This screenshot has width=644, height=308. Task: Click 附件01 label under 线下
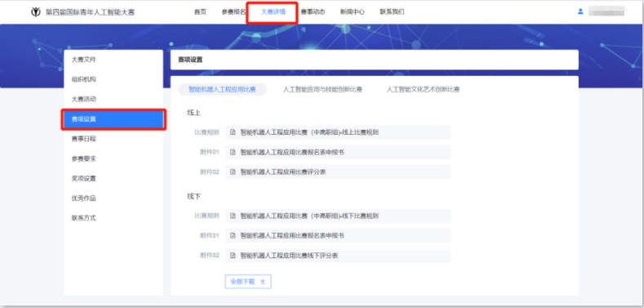(x=210, y=235)
